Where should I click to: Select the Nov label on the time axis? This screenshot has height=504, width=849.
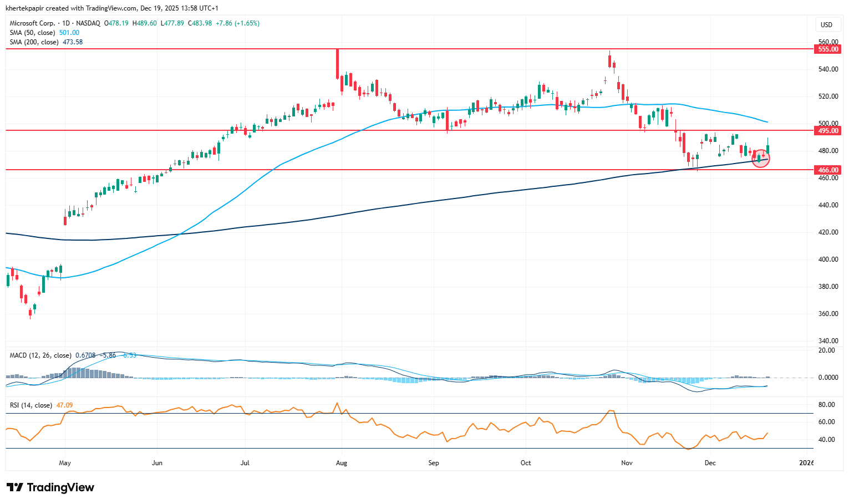(x=627, y=463)
